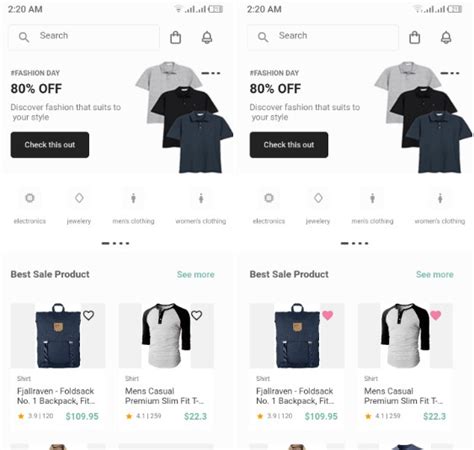Tap category pager dots in left screen
The height and width of the screenshot is (450, 474).
pos(115,243)
